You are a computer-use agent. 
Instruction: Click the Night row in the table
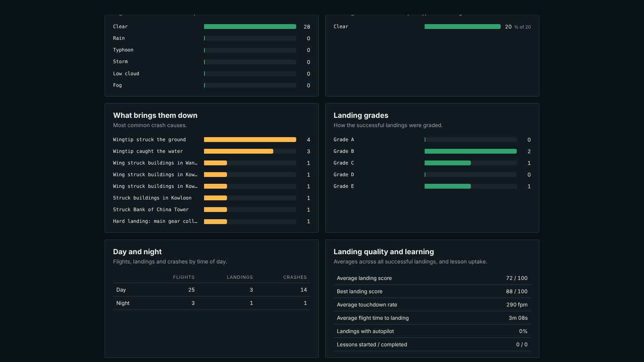coord(212,303)
